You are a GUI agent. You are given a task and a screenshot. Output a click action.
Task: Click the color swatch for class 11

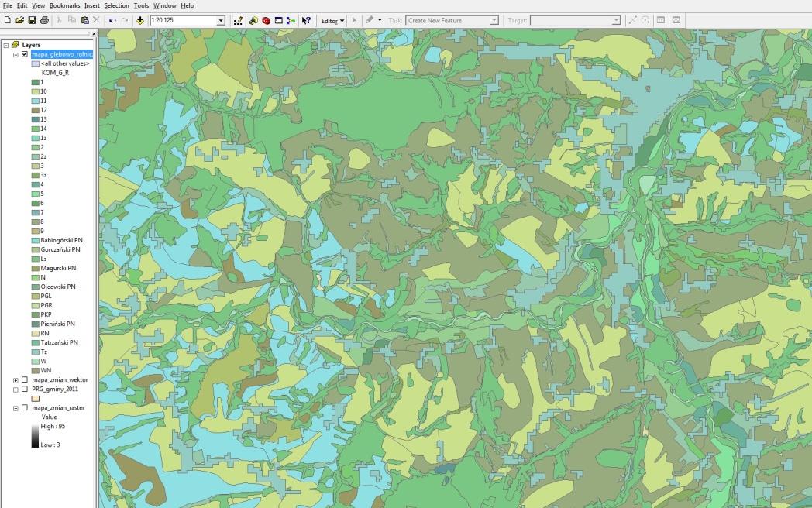(35, 101)
